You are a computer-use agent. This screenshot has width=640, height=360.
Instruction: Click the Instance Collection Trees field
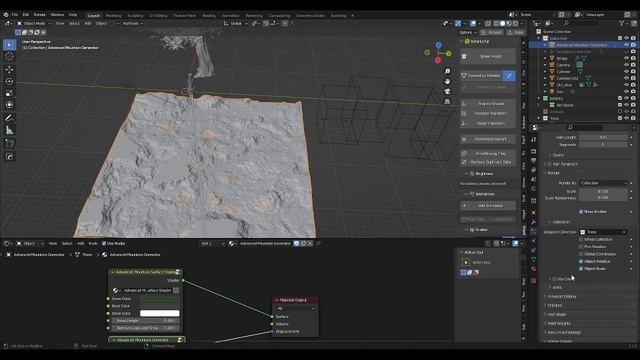click(603, 232)
